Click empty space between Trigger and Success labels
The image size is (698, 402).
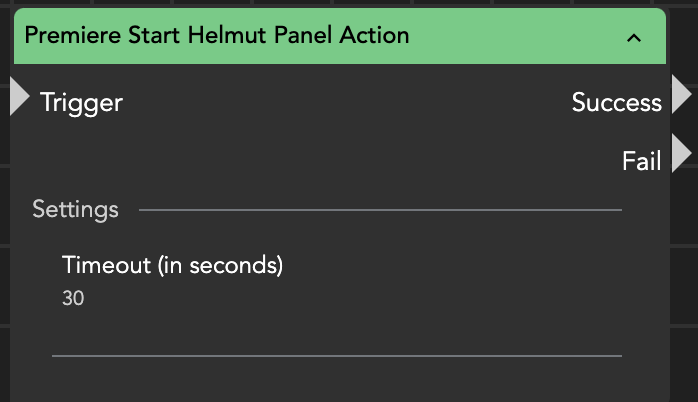(340, 102)
